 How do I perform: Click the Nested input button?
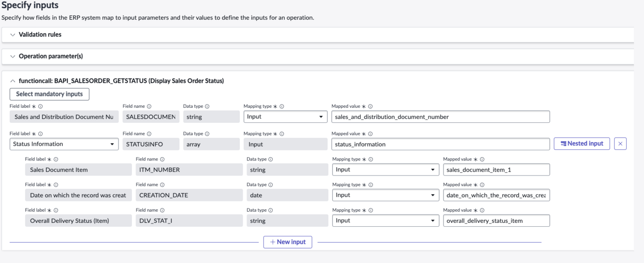[x=582, y=144]
